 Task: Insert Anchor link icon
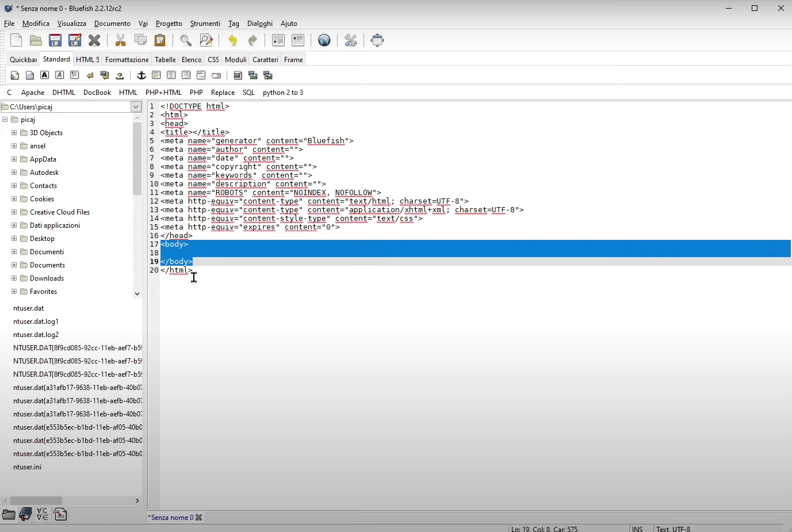(x=141, y=75)
